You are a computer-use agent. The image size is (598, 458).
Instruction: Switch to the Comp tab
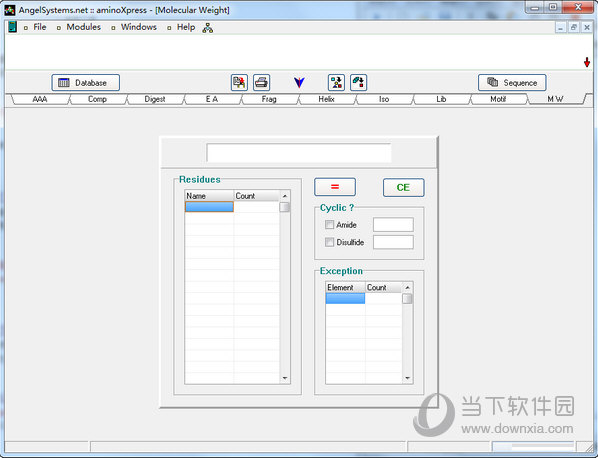(97, 99)
